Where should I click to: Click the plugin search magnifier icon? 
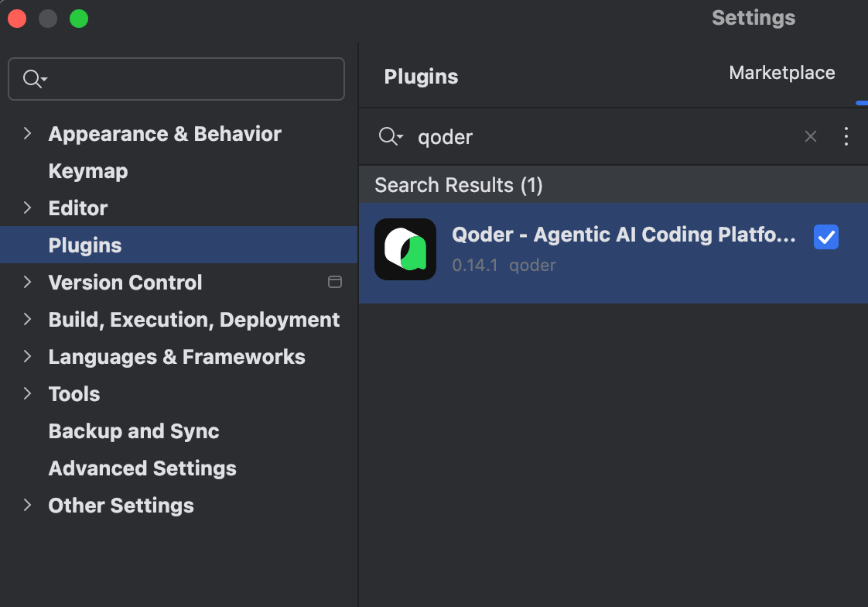coord(389,137)
